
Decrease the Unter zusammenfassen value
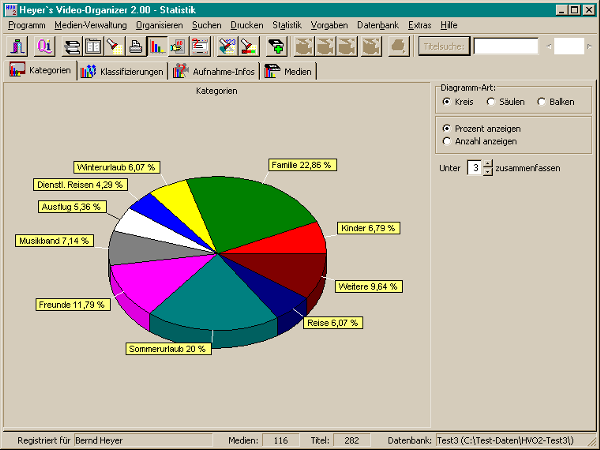[x=488, y=172]
